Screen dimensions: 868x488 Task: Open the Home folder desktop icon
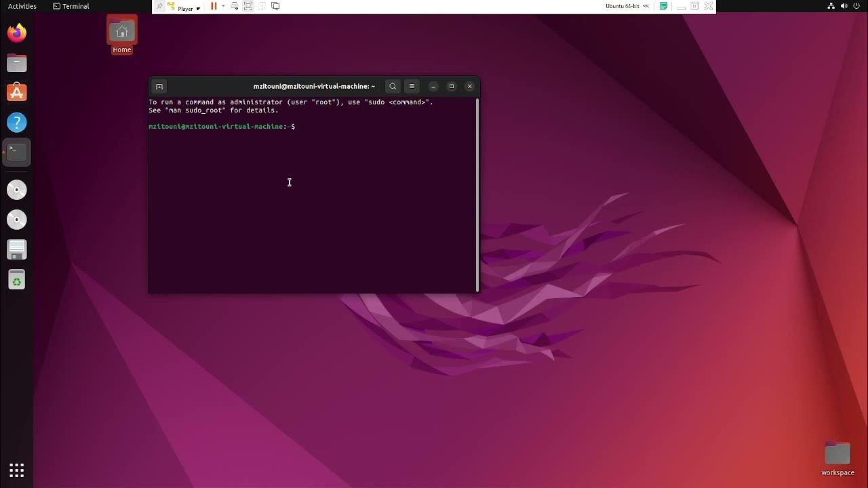coord(122,35)
